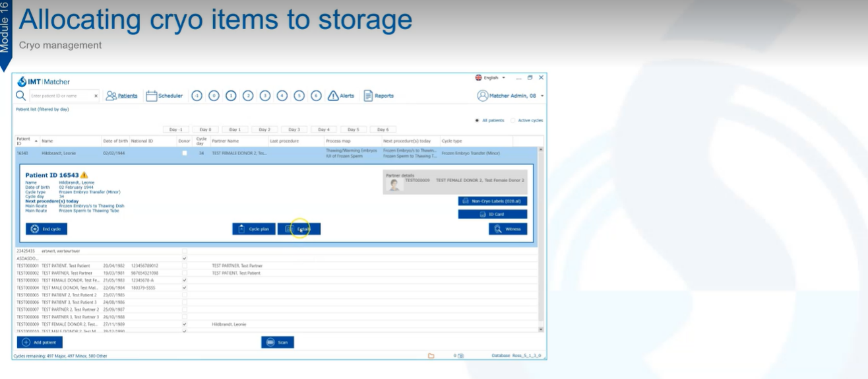The image size is (868, 379).
Task: Select the Day 2 filter tab
Action: click(264, 129)
